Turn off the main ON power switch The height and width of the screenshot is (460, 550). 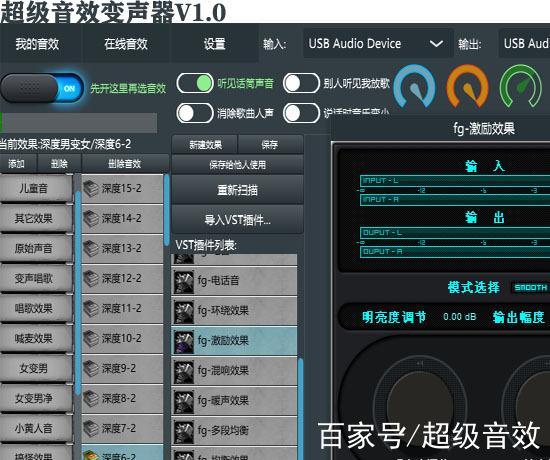pyautogui.click(x=42, y=88)
